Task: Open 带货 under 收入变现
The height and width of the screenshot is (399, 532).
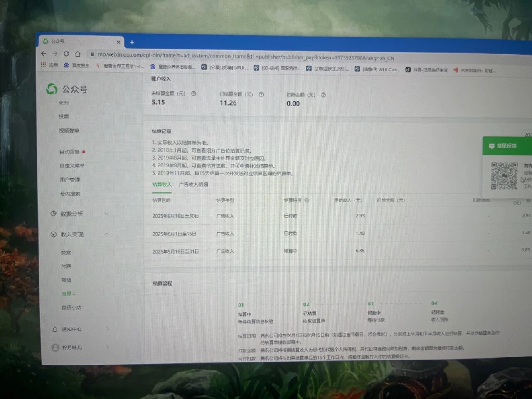Action: (66, 280)
